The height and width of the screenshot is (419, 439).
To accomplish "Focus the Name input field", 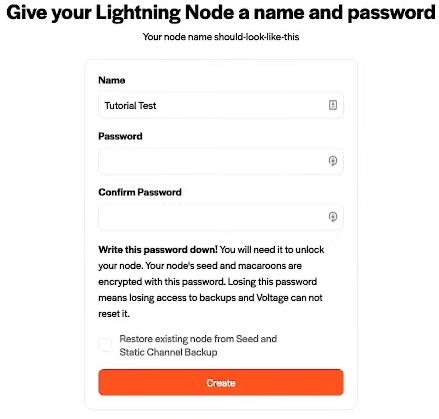I will point(221,105).
